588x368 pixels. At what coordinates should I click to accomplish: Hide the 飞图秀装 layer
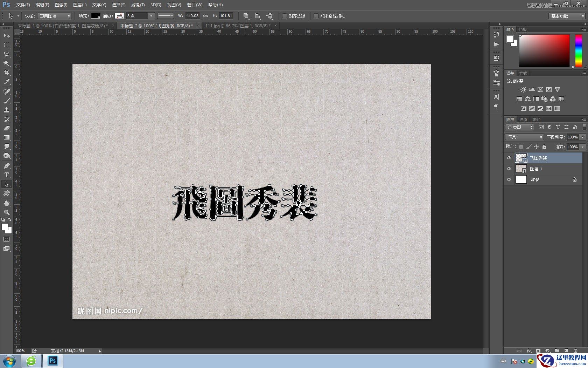pos(509,158)
